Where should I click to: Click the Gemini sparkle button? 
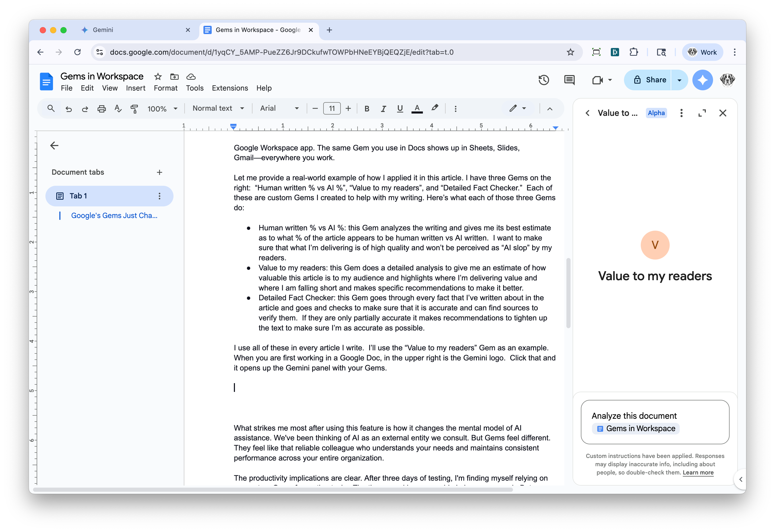click(702, 80)
